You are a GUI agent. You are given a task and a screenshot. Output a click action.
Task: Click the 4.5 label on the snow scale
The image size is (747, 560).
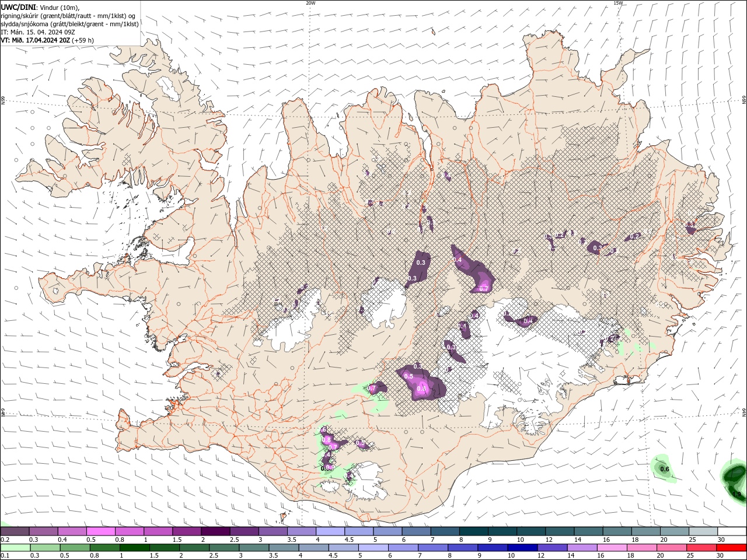(x=349, y=540)
